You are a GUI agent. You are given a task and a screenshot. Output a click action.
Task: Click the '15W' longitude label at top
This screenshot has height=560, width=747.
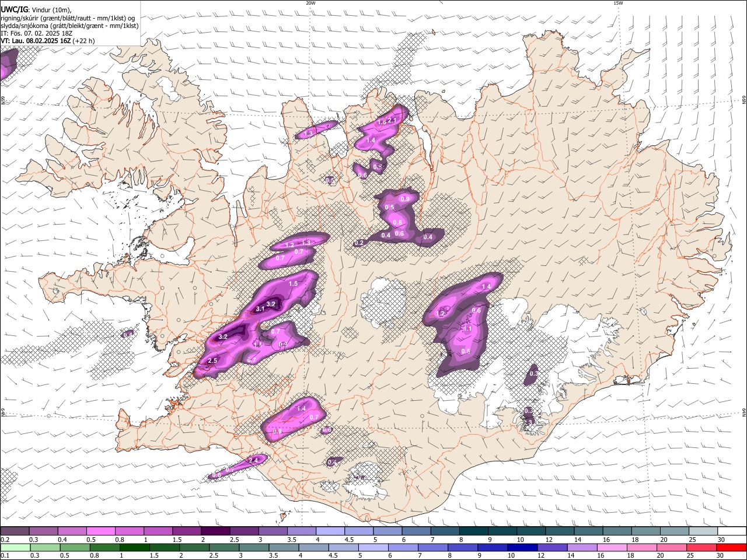pos(618,3)
